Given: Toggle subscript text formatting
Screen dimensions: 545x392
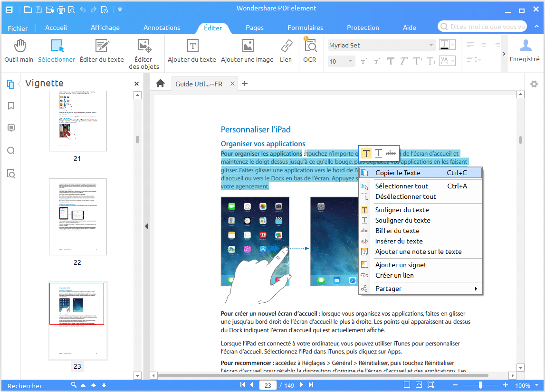Looking at the screenshot, I should tap(430, 61).
